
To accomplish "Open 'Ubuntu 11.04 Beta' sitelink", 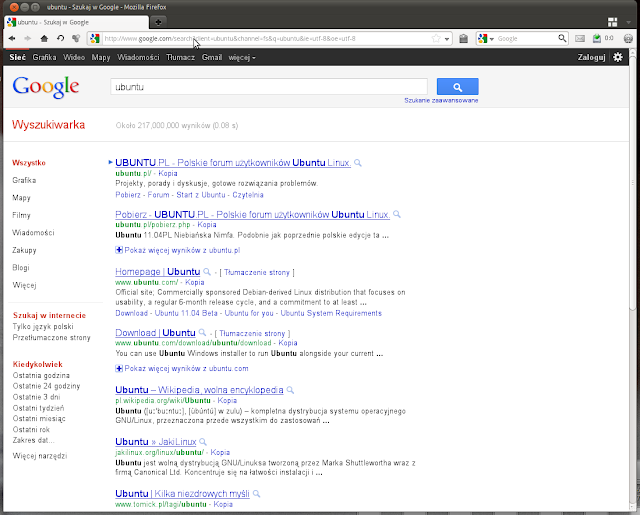I will (186, 313).
